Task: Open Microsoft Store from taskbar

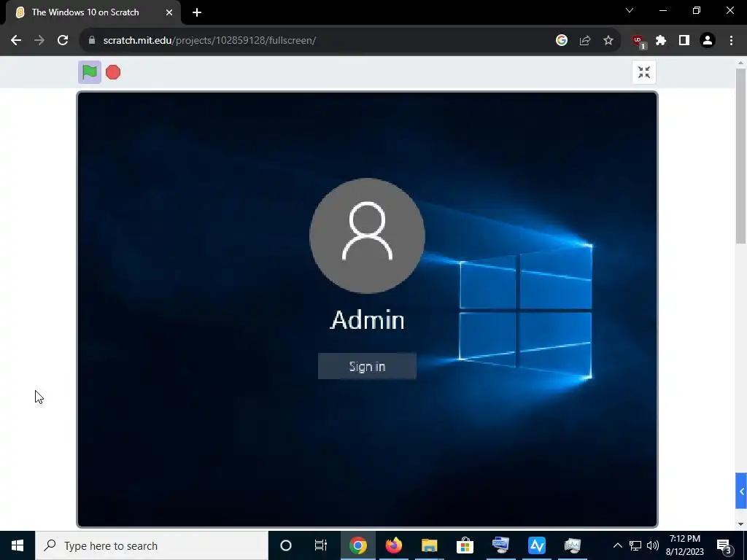Action: [465, 545]
